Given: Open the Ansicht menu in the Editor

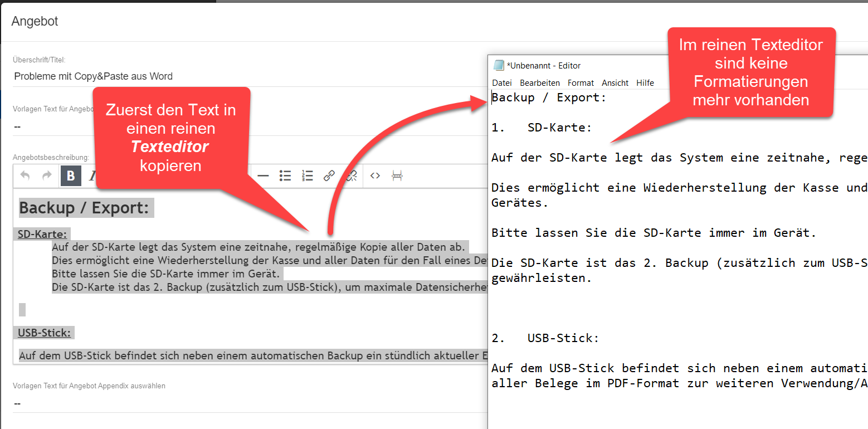Looking at the screenshot, I should [x=615, y=83].
